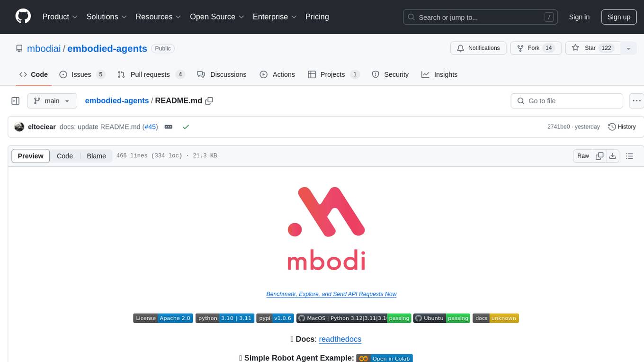Open the Projects tab
Image resolution: width=644 pixels, height=362 pixels.
(x=334, y=74)
